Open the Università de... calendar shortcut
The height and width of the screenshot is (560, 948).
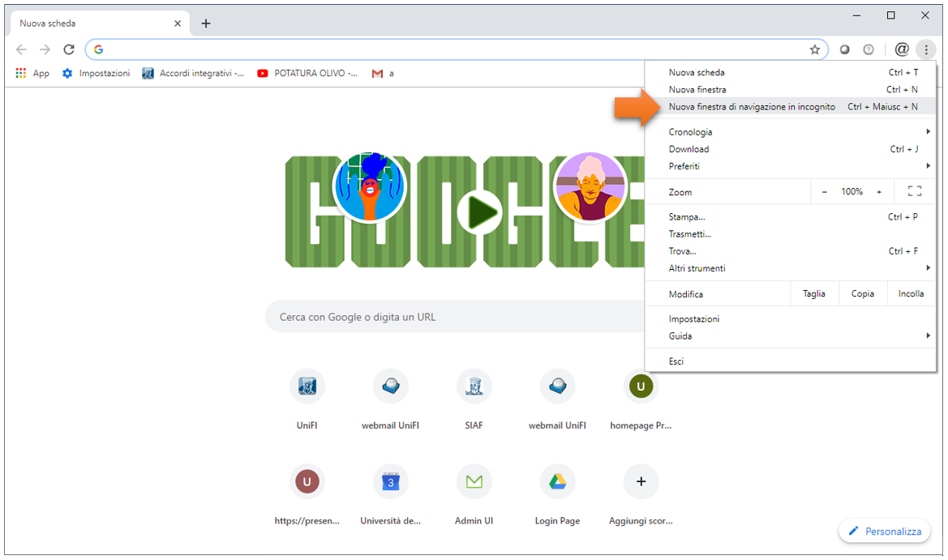(x=390, y=494)
